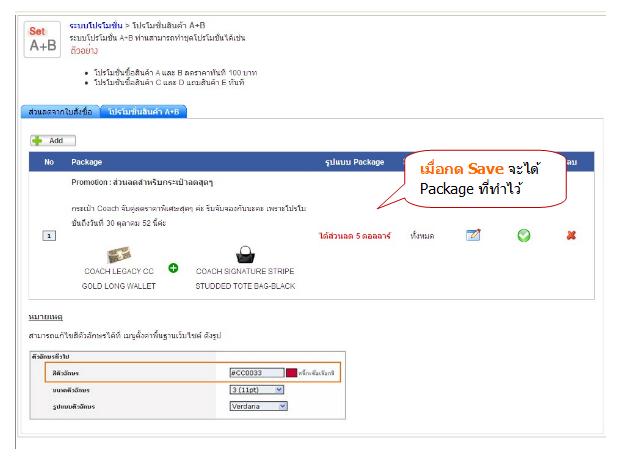Open the Coach gold long wallet thumbnail
This screenshot has height=466, width=629.
(119, 254)
